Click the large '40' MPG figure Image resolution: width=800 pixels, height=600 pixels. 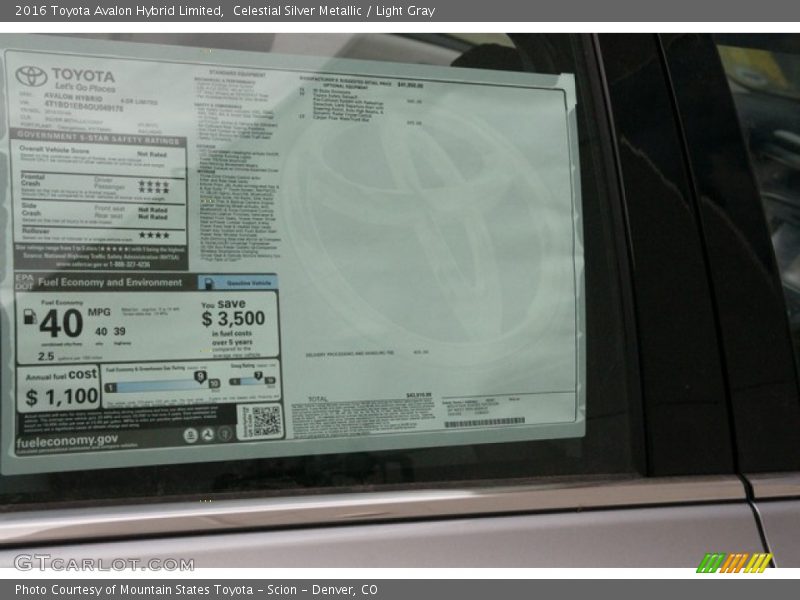(x=61, y=323)
